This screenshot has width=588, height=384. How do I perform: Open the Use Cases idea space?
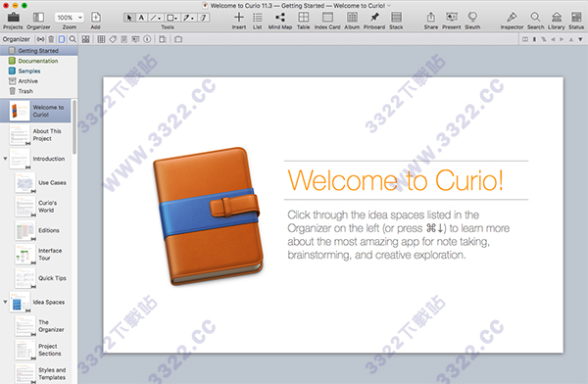(41, 182)
